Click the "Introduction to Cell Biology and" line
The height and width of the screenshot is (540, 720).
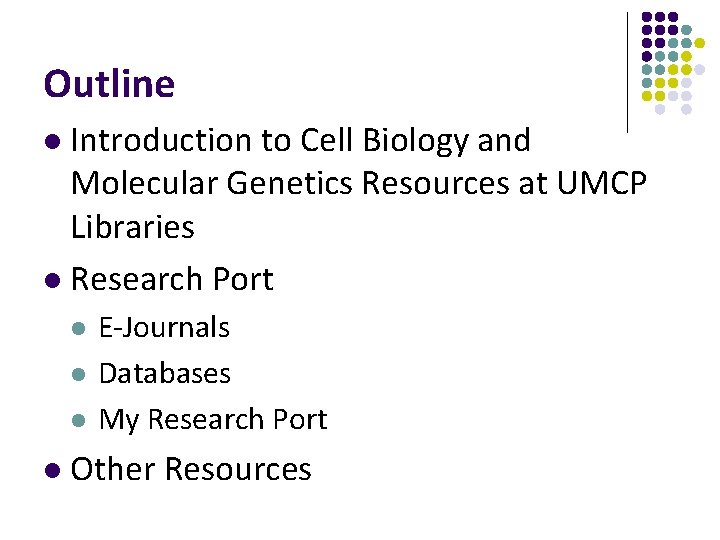(x=300, y=141)
